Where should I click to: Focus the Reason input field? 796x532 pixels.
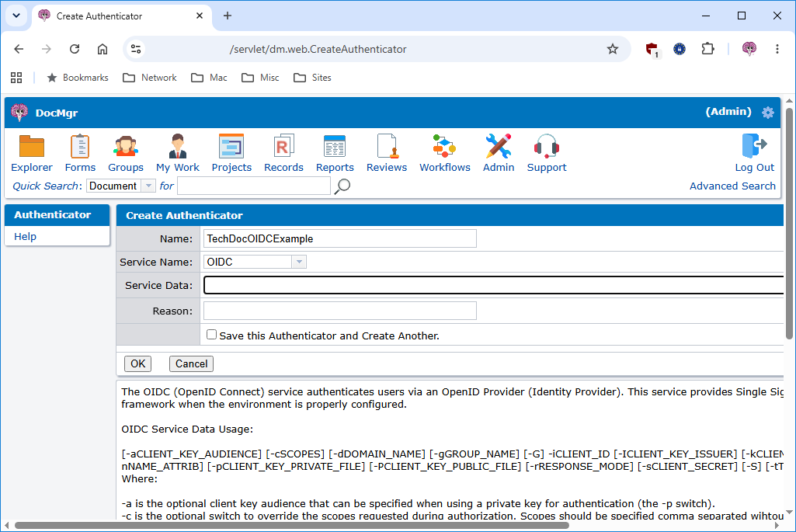pyautogui.click(x=339, y=311)
